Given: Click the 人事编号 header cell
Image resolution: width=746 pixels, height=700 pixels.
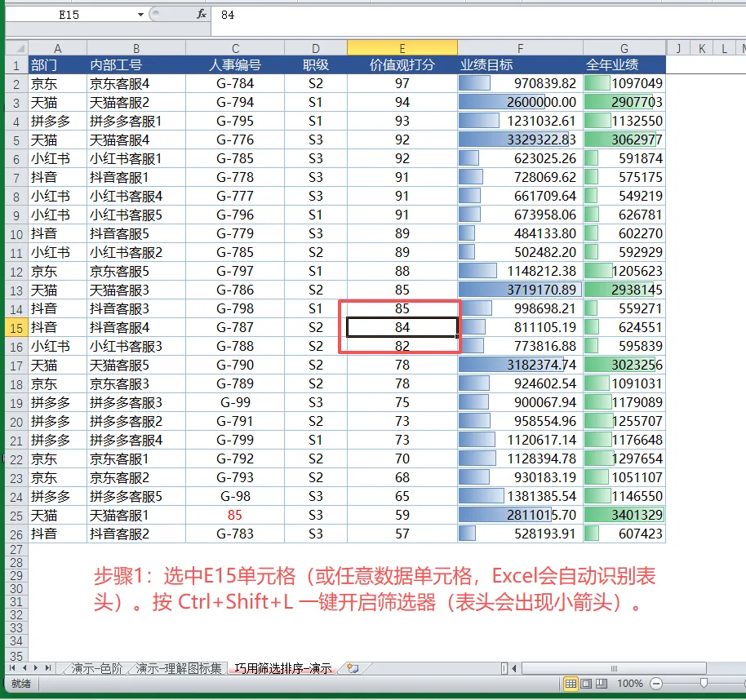Looking at the screenshot, I should click(x=235, y=64).
